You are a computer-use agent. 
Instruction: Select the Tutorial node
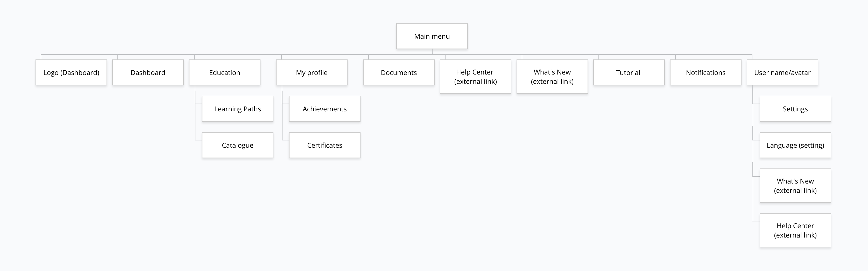629,73
